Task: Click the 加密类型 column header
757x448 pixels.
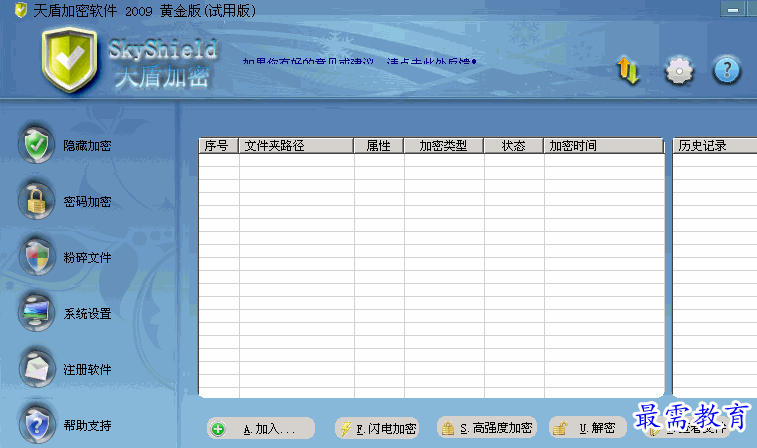Action: (444, 146)
